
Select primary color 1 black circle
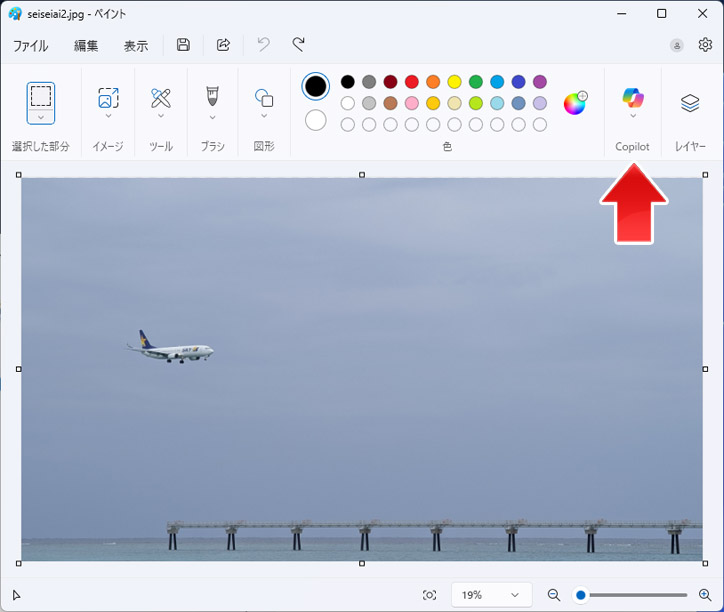[x=315, y=86]
